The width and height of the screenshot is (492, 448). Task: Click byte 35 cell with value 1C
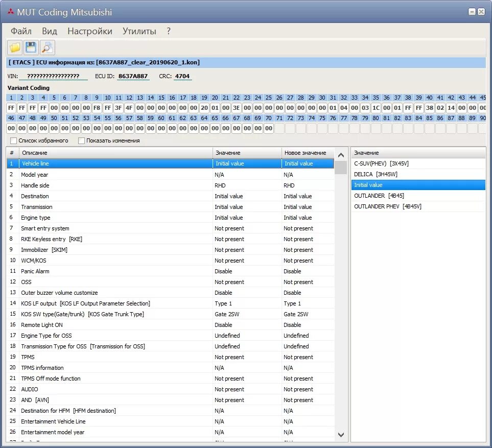pyautogui.click(x=376, y=108)
